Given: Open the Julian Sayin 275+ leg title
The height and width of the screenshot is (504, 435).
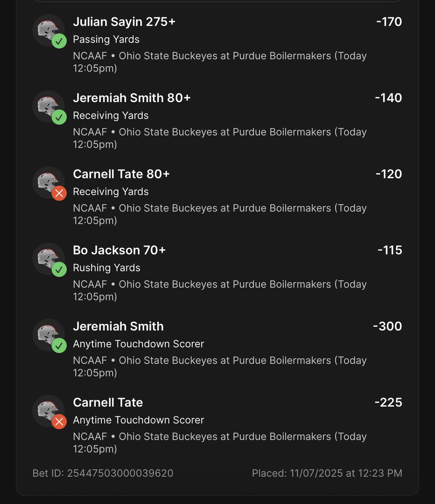Looking at the screenshot, I should point(124,22).
